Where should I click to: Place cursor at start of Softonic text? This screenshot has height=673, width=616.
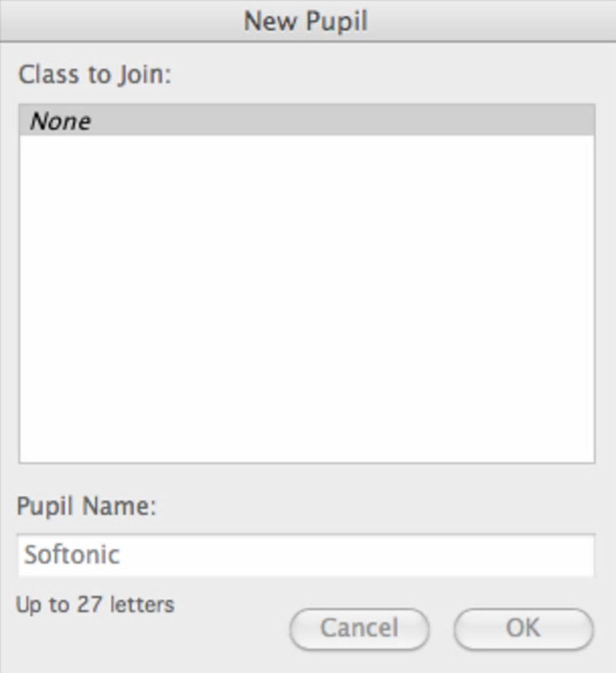25,555
